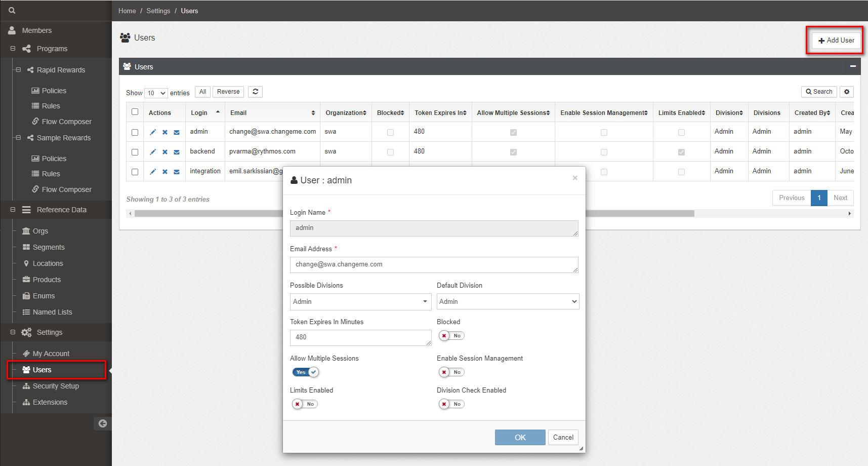Image resolution: width=868 pixels, height=466 pixels.
Task: Click the Email Address input field
Action: (434, 264)
